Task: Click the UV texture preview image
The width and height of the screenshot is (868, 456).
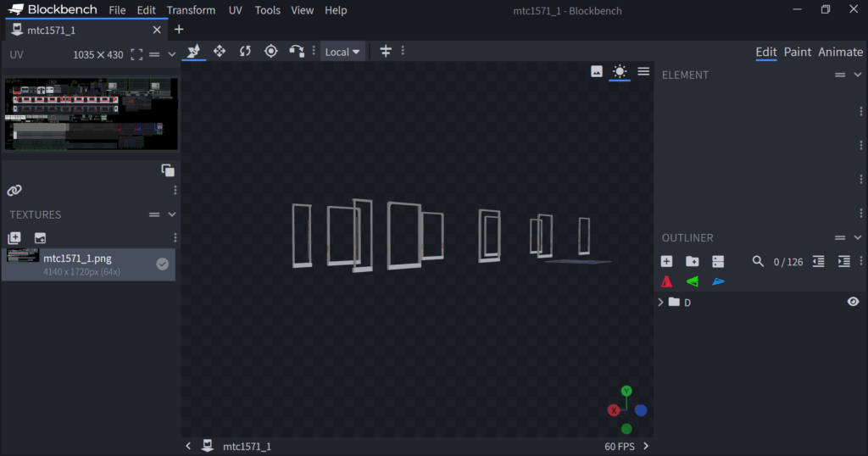Action: tap(92, 114)
